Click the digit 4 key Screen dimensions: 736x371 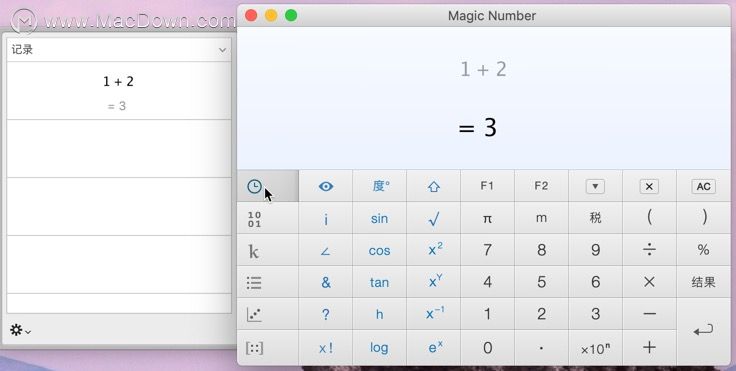coord(487,282)
